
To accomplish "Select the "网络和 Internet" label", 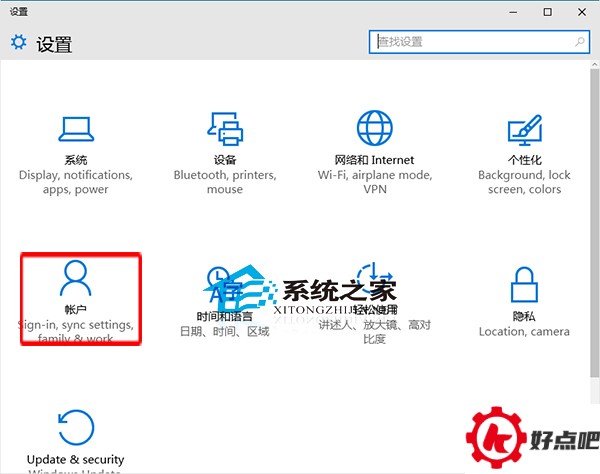I will (374, 160).
